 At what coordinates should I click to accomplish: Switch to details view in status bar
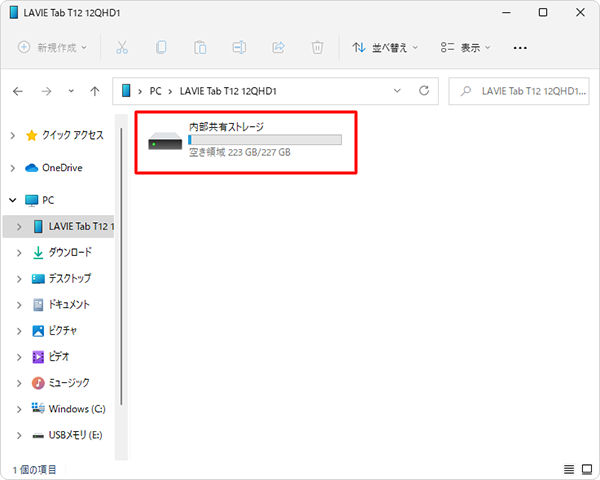click(x=568, y=469)
